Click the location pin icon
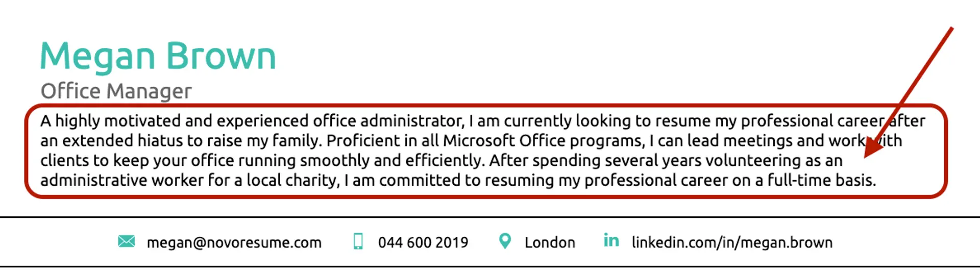The width and height of the screenshot is (980, 273). 505,241
